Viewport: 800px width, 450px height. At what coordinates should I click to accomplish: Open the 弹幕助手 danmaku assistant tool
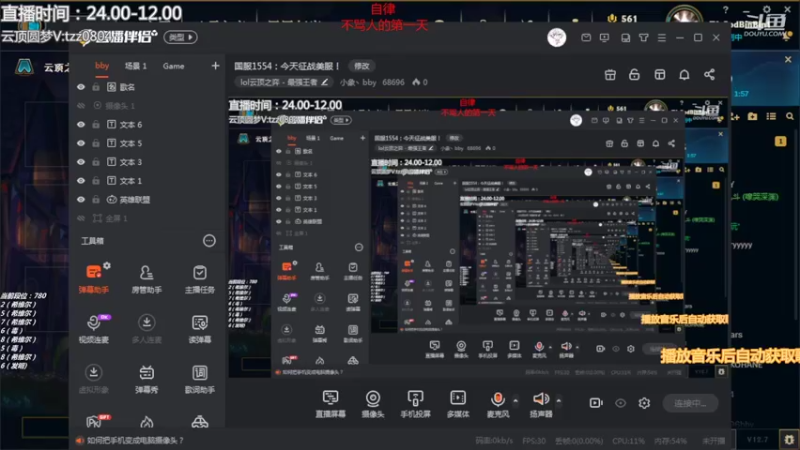[93, 279]
